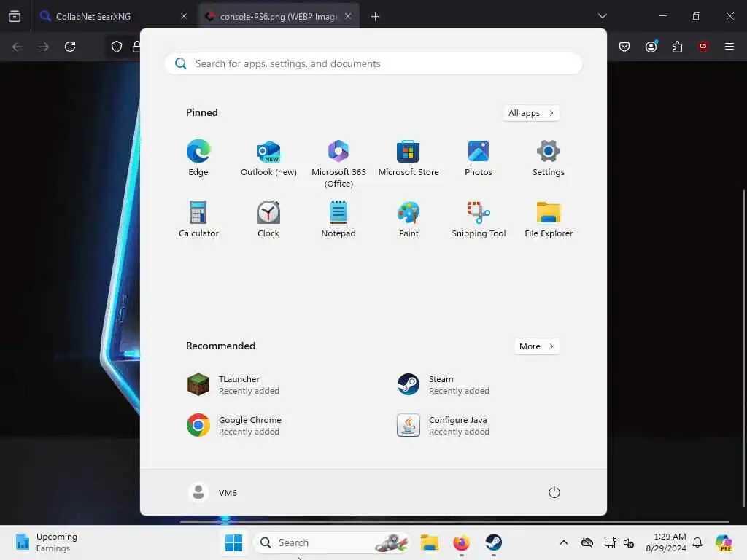
Task: Open Firefox View button
Action: click(15, 16)
